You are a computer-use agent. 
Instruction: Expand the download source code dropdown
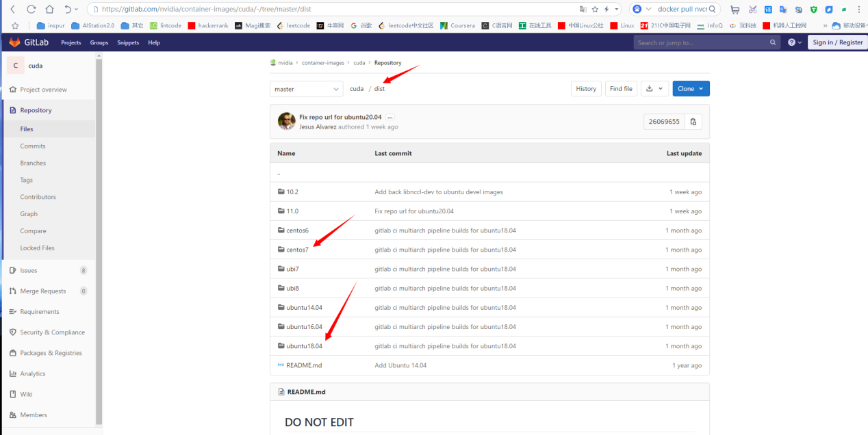tap(654, 89)
